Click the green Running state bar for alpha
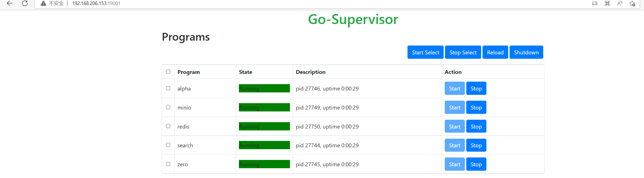Image resolution: width=644 pixels, height=178 pixels. 264,88
